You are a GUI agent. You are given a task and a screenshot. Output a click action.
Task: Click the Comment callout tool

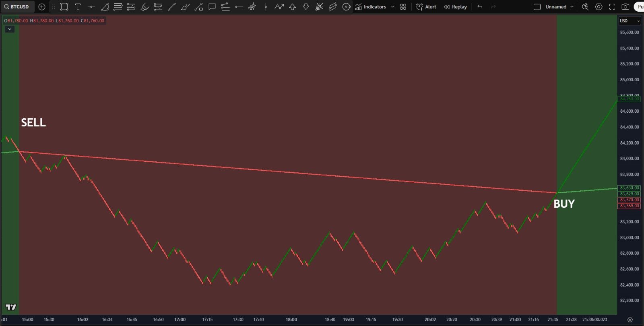click(x=212, y=7)
